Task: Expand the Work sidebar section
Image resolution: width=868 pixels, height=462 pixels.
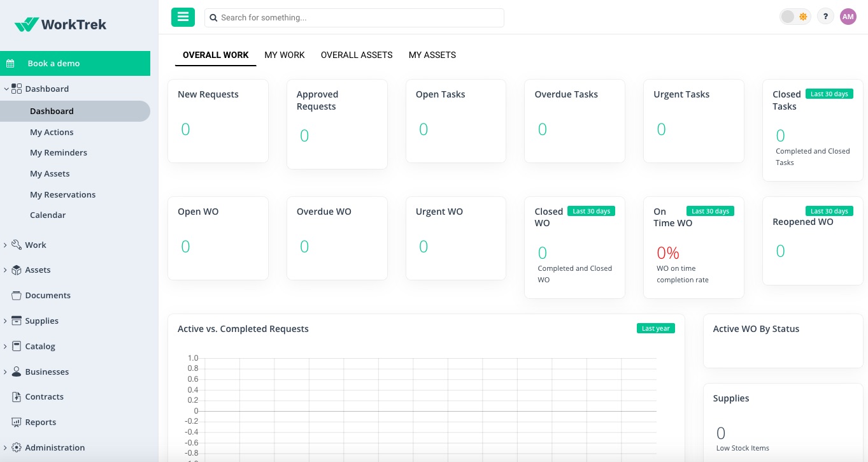Action: 6,245
